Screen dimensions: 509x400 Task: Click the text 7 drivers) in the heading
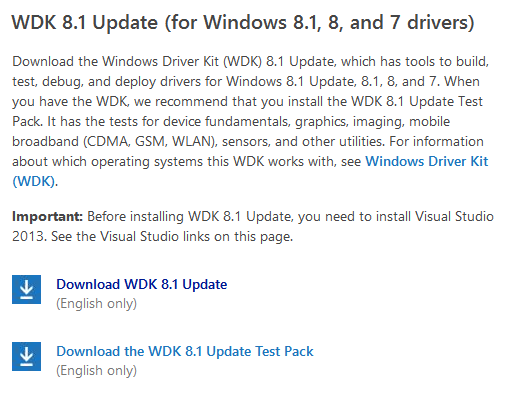pyautogui.click(x=432, y=23)
